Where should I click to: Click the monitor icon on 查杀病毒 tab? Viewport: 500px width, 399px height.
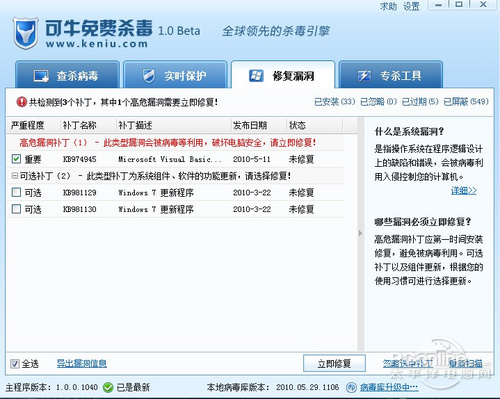tap(41, 76)
